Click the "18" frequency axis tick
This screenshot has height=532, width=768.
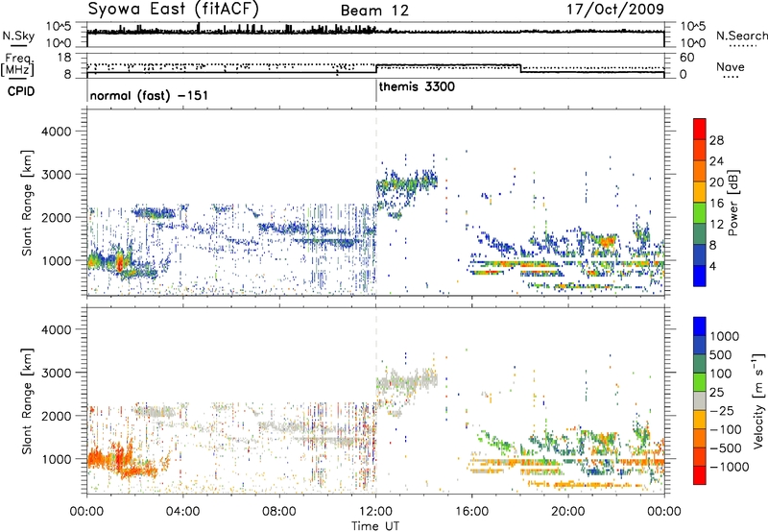tap(64, 57)
